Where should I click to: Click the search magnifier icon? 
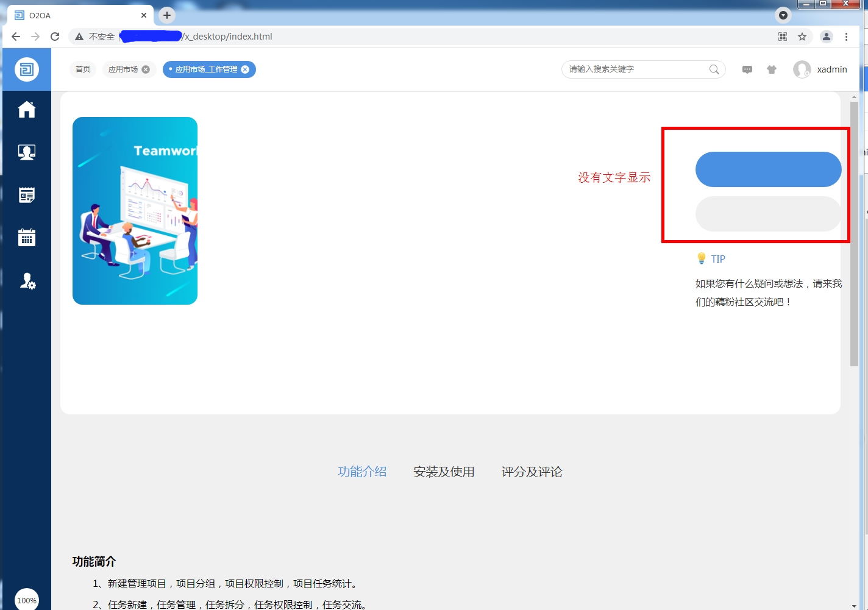(714, 69)
